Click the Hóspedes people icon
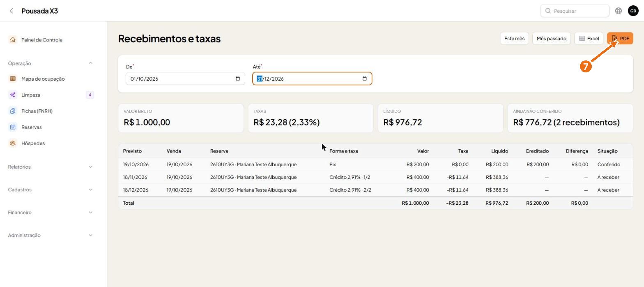 (x=13, y=143)
